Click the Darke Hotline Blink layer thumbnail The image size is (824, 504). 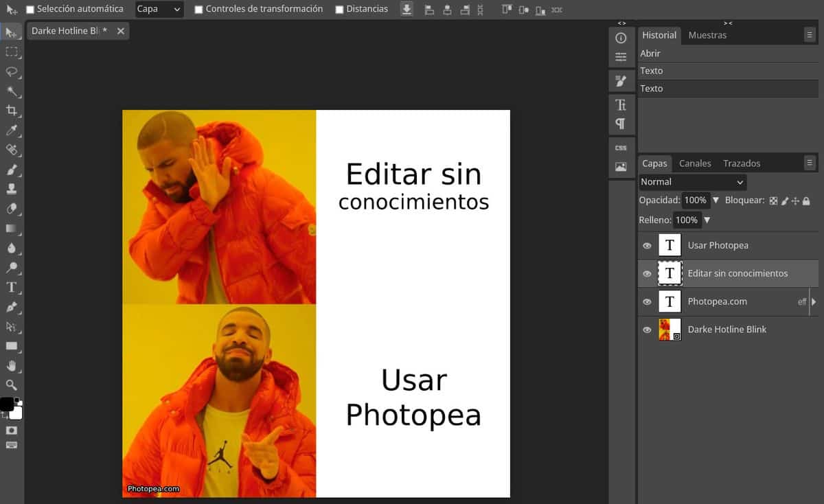[x=669, y=330]
